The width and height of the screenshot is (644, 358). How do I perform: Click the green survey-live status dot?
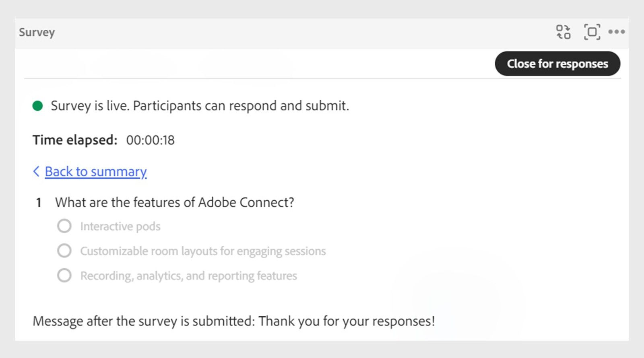(x=37, y=106)
